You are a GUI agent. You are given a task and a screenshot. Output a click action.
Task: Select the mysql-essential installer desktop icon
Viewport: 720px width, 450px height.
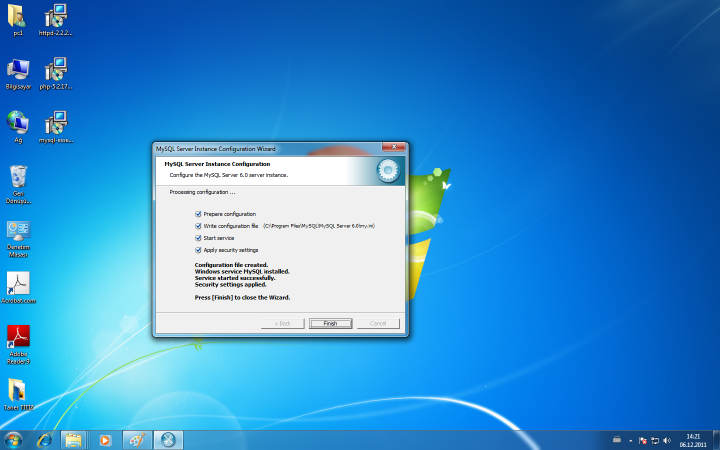click(56, 124)
